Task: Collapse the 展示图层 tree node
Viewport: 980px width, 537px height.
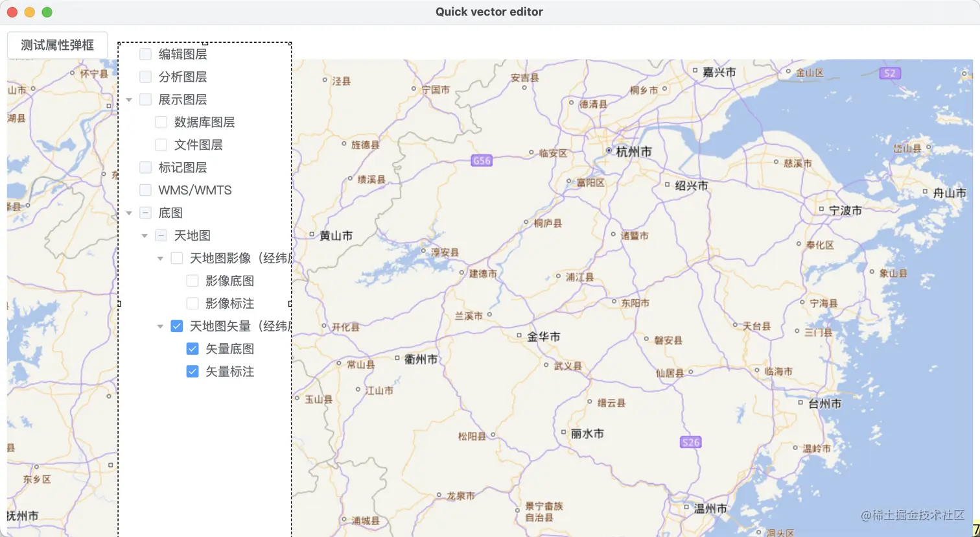Action: click(129, 99)
